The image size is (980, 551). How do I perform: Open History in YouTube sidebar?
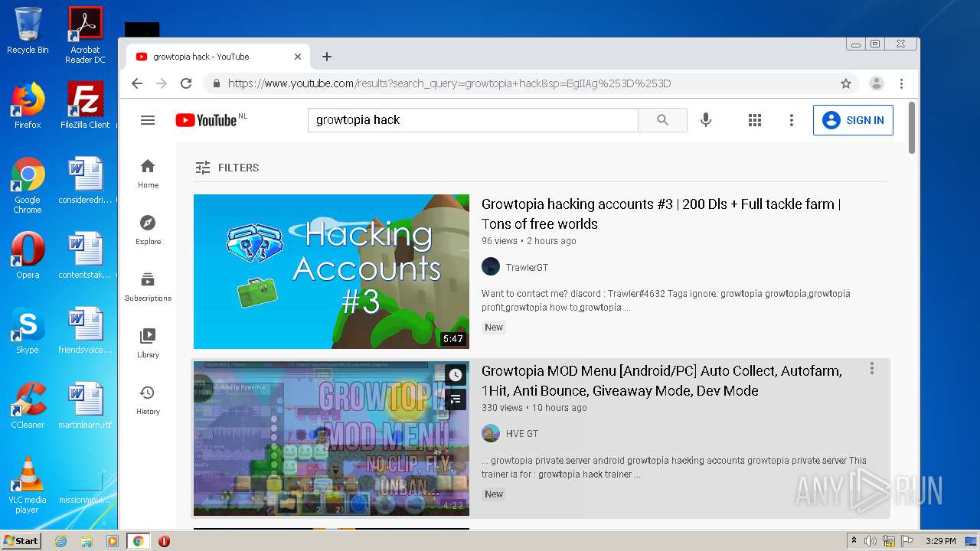coord(148,399)
